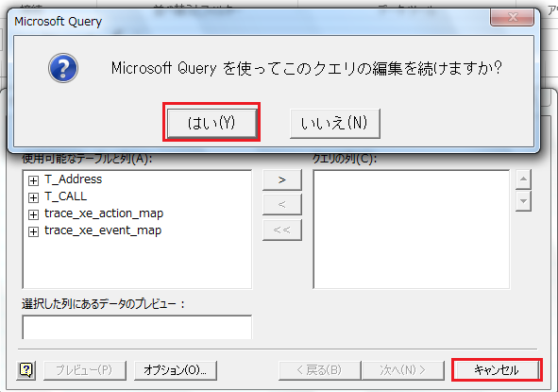The height and width of the screenshot is (392, 558).
Task: Expand the trace_xe_event_map node
Action: (33, 231)
